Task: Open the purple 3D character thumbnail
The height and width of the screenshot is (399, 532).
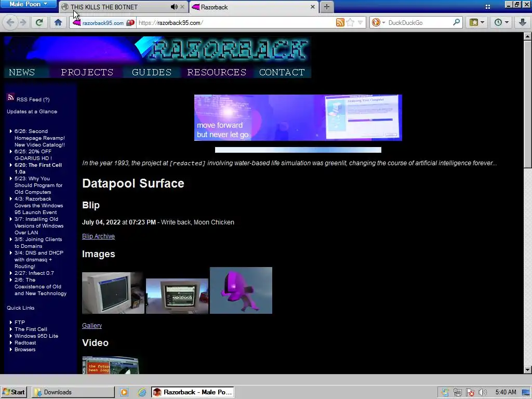Action: pos(241,290)
